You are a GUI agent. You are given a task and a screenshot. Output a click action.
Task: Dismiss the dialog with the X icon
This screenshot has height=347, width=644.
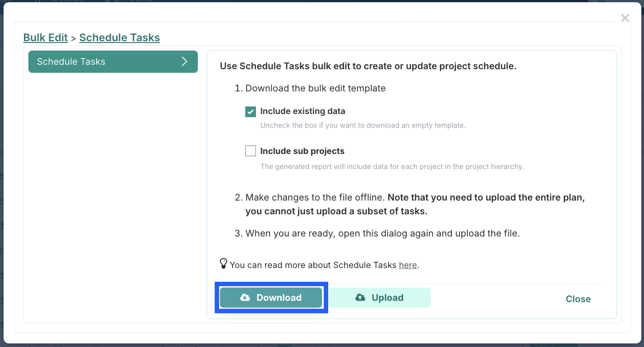tap(625, 18)
